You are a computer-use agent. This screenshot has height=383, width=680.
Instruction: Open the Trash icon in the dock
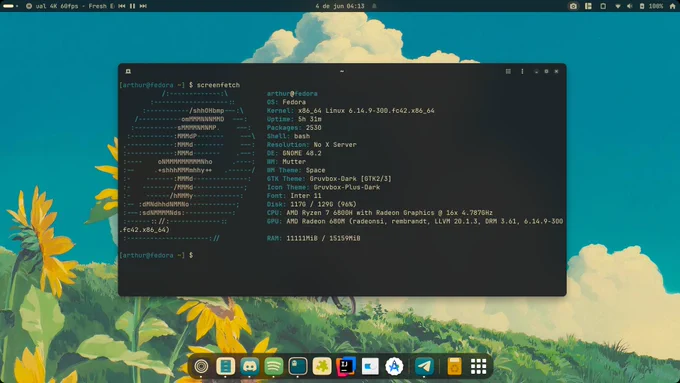(454, 367)
